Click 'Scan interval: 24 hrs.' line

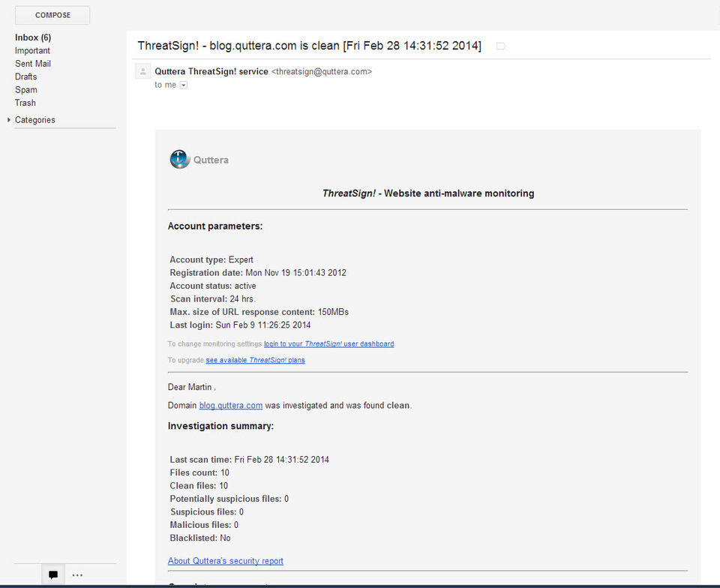tap(213, 298)
